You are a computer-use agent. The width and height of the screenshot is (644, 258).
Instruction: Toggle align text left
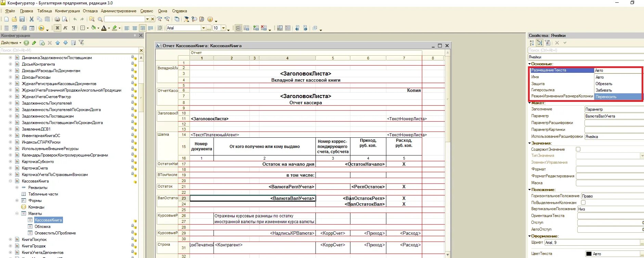click(x=127, y=28)
